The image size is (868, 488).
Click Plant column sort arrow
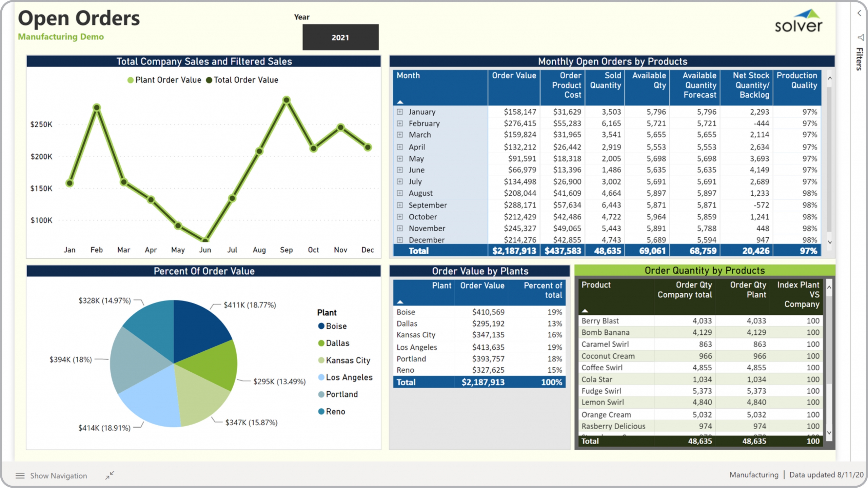coord(400,302)
